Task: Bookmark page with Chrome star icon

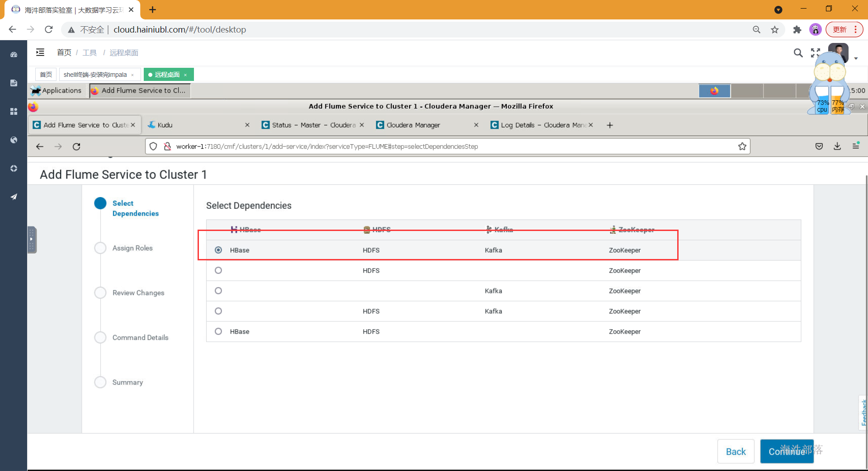Action: 775,29
